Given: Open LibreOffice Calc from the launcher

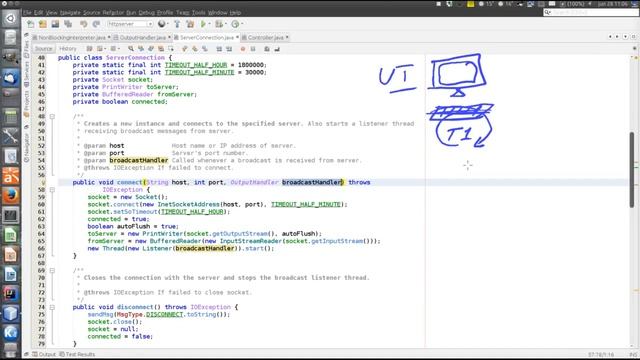Looking at the screenshot, I should [x=11, y=235].
